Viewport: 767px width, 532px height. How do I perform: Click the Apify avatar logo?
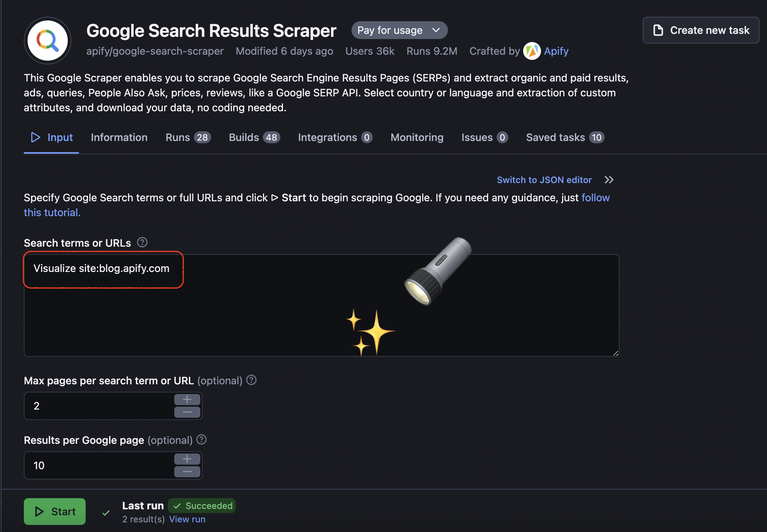[x=532, y=51]
